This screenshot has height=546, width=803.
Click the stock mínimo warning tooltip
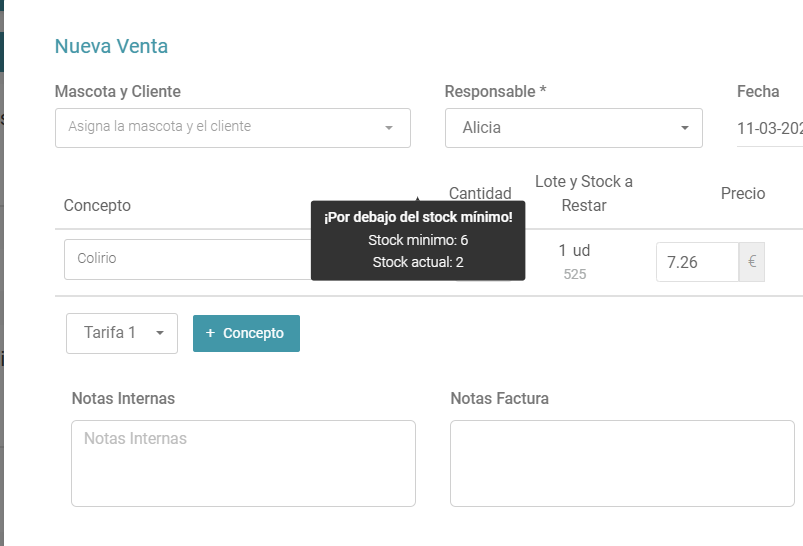(x=418, y=240)
